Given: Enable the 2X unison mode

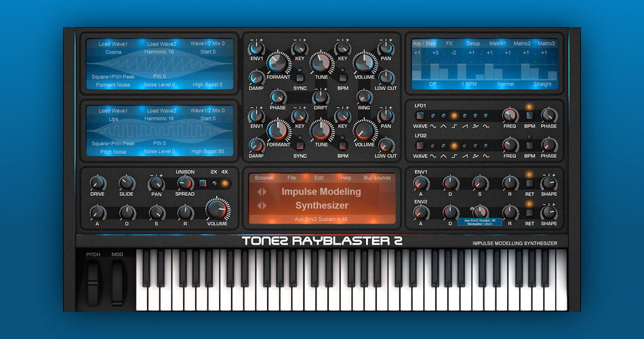Looking at the screenshot, I should click(x=214, y=183).
